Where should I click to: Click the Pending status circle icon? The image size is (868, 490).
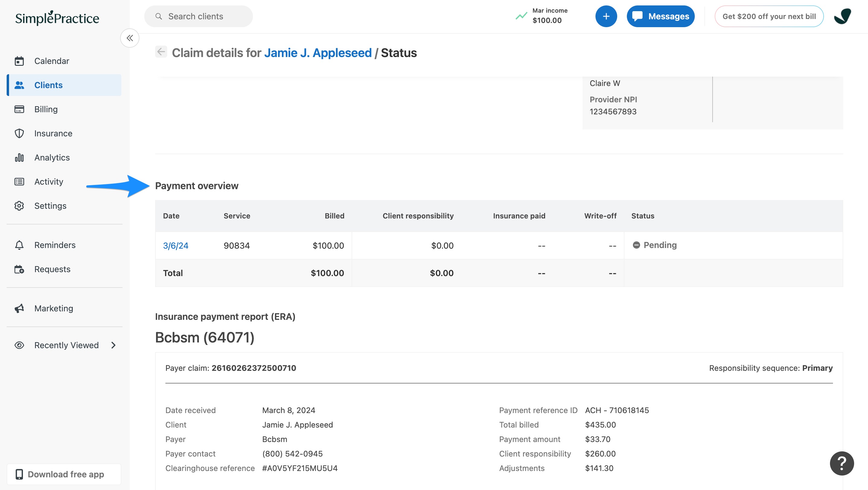(x=636, y=245)
